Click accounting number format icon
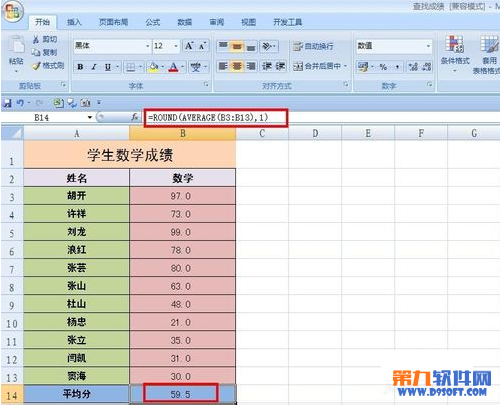 363,67
